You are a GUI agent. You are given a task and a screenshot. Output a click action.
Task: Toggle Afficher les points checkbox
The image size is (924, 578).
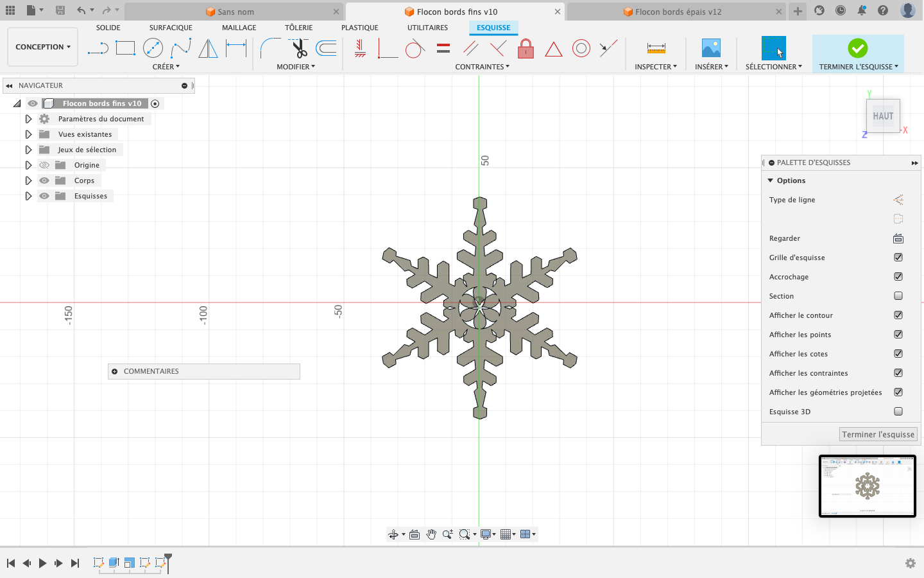tap(898, 335)
